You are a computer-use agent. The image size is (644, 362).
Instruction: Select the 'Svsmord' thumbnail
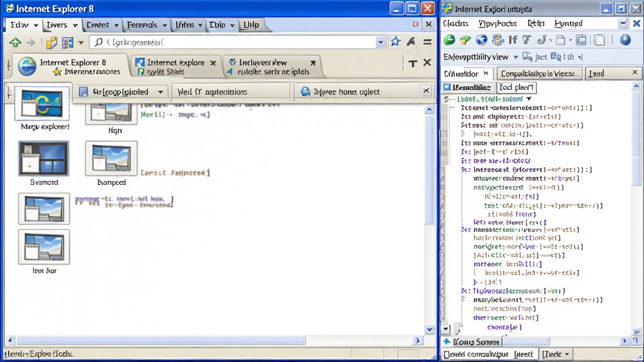(x=43, y=158)
